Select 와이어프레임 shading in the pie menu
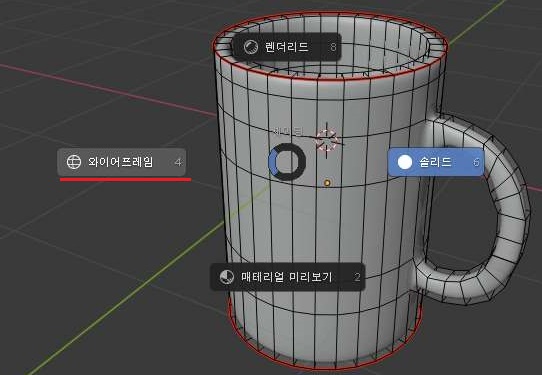 pyautogui.click(x=122, y=162)
